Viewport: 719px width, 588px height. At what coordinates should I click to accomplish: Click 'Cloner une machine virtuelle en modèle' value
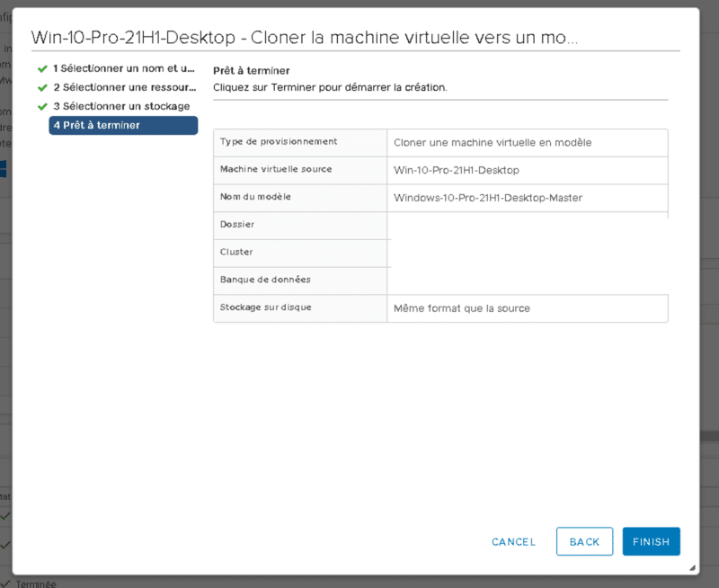493,143
